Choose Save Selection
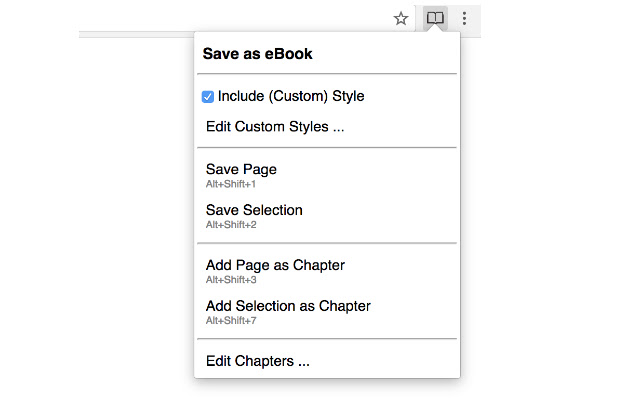640x400 pixels. point(254,210)
